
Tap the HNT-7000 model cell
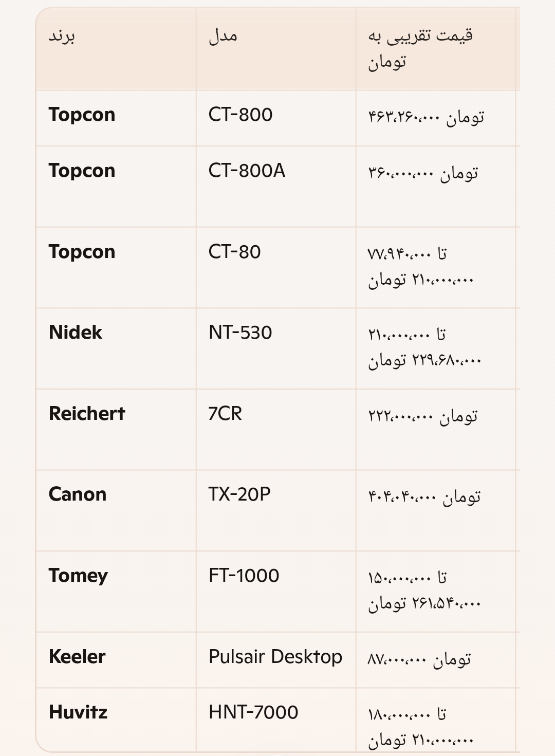point(253,712)
